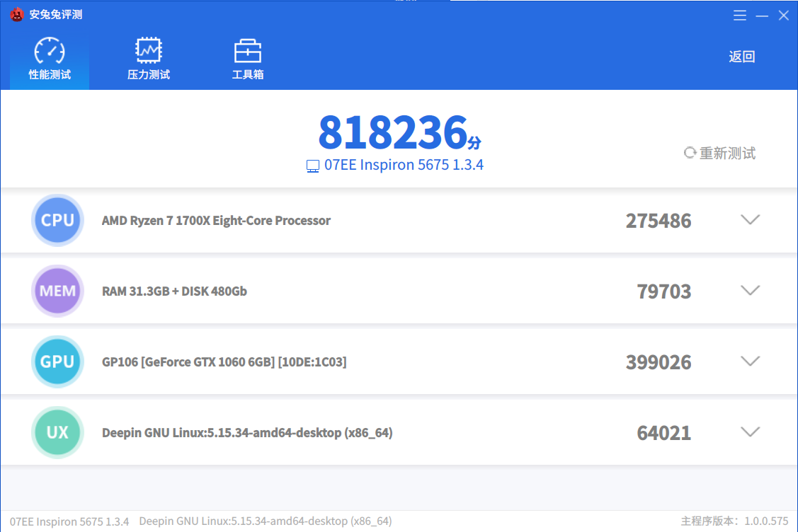Click the total score 818236分
Viewport: 798px width, 532px height.
tap(399, 132)
